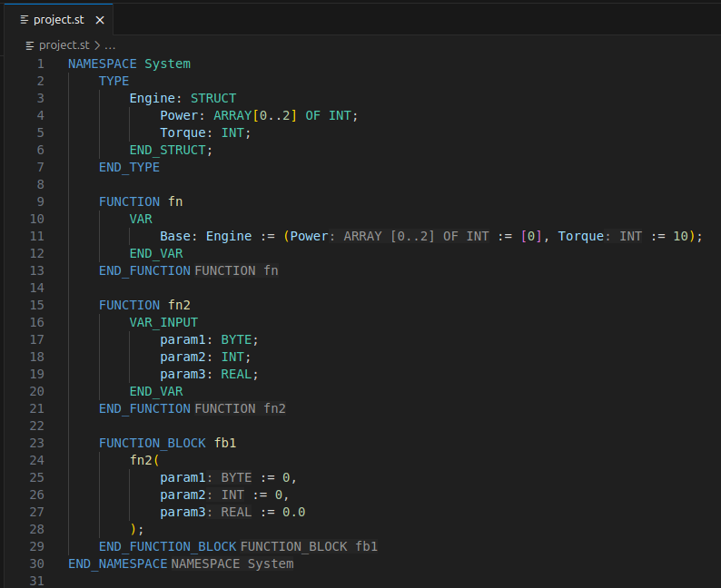Click the file icon in the project.st tab
The image size is (721, 588).
25,20
